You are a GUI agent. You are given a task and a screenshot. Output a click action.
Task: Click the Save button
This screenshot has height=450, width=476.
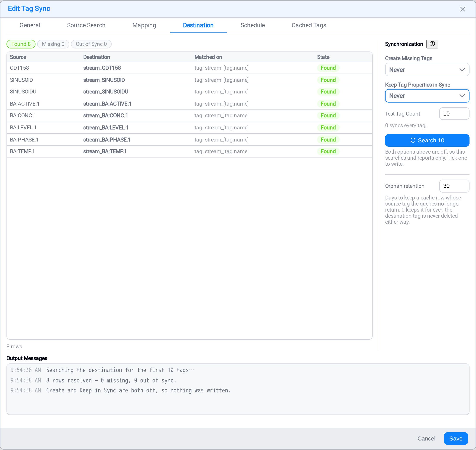[456, 438]
